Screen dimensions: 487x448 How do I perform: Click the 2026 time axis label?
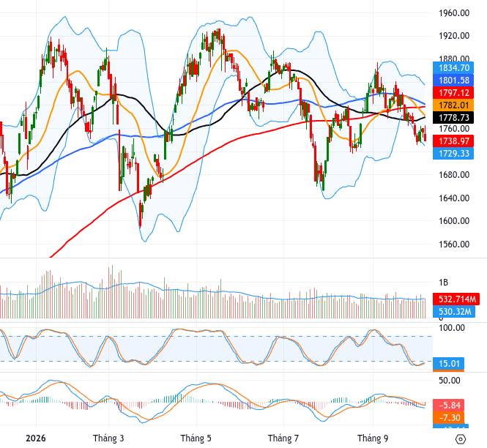(35, 438)
